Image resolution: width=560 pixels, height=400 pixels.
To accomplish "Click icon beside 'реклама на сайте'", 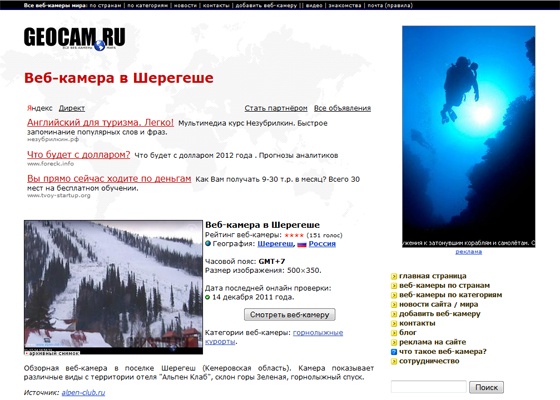I will [394, 342].
